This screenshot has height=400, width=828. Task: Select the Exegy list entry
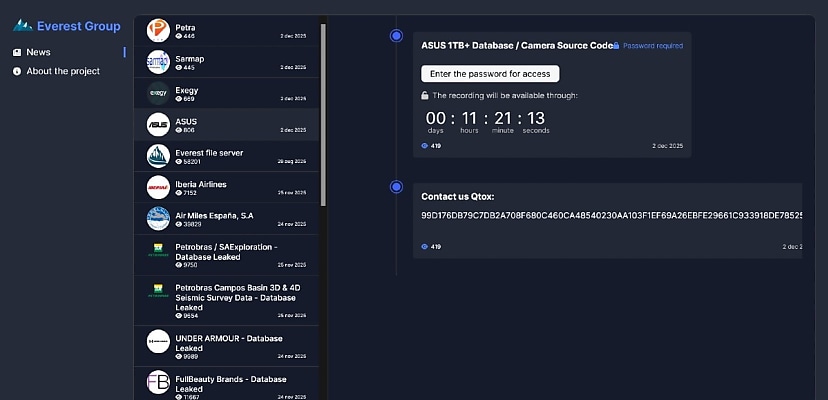click(x=227, y=93)
